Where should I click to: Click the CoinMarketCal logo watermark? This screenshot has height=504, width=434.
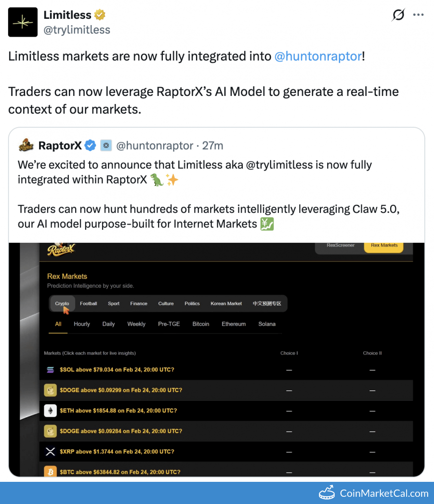click(373, 493)
